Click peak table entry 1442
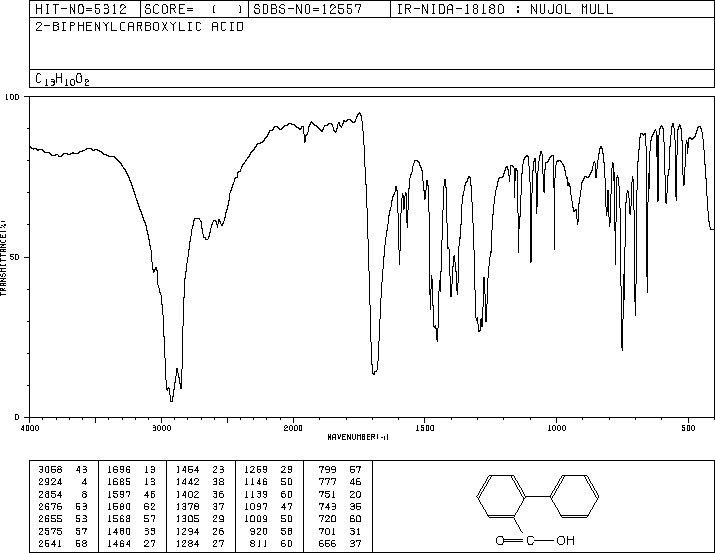715x553 pixels. [187, 482]
